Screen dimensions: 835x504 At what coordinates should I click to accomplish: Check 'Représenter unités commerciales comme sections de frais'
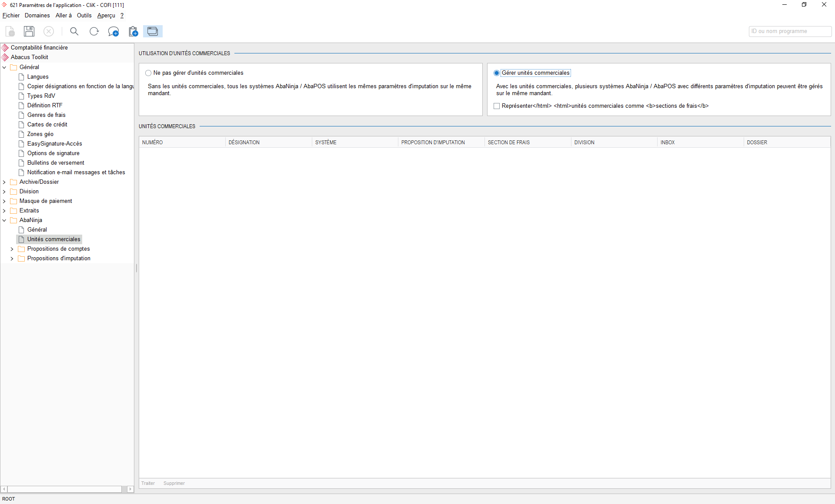(x=497, y=106)
